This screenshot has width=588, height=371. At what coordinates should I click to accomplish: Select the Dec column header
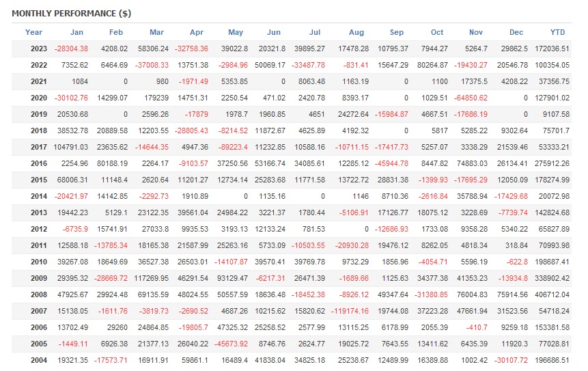[516, 32]
